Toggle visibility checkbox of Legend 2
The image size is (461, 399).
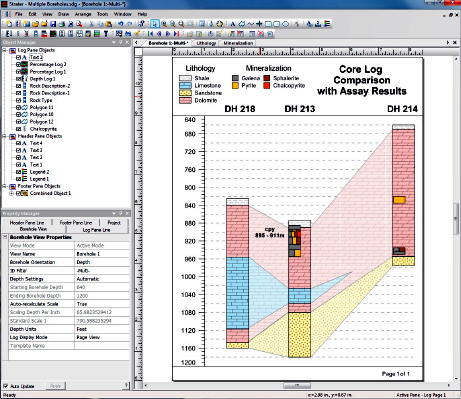click(x=18, y=172)
